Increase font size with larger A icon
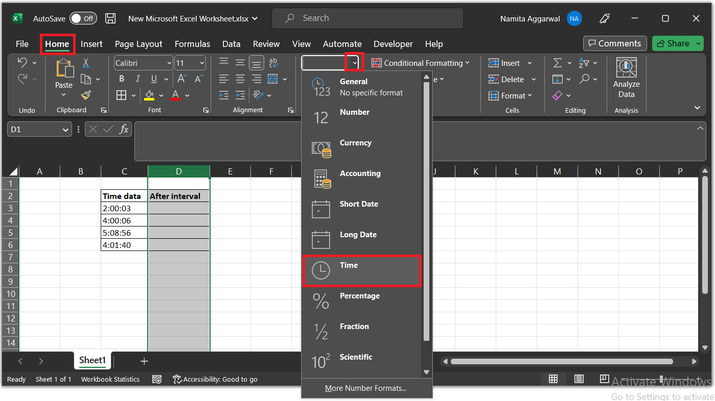This screenshot has width=715, height=401. (181, 79)
